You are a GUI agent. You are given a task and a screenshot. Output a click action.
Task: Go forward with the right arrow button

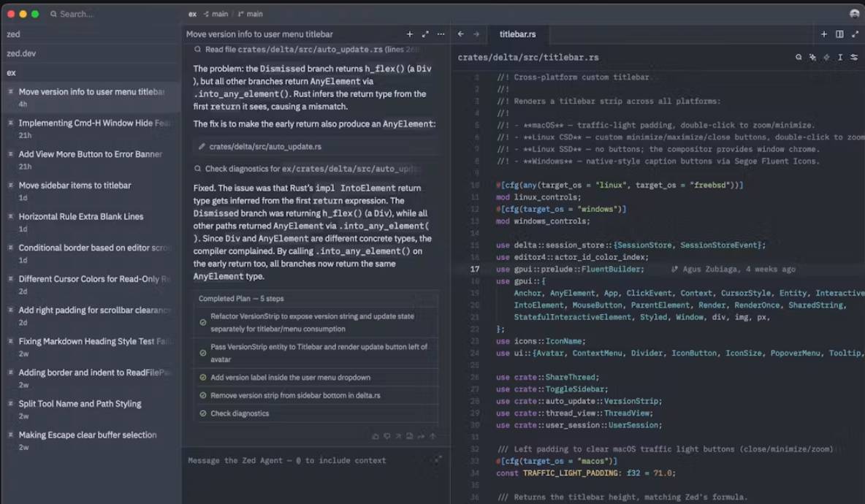476,34
